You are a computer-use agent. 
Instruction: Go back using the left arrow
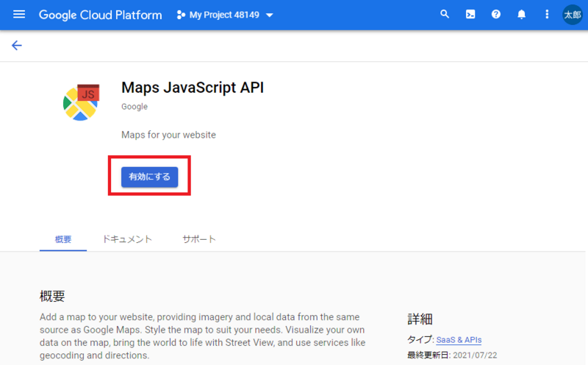click(x=16, y=46)
